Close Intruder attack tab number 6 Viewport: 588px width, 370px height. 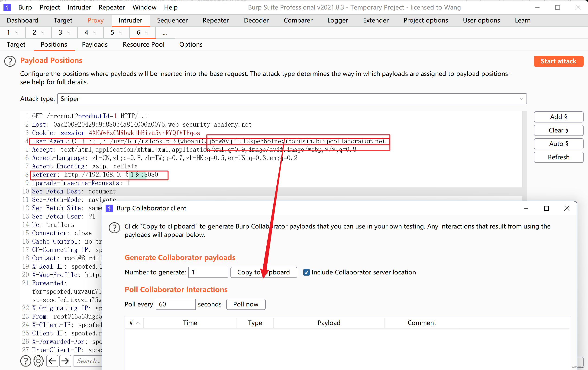[x=146, y=32]
